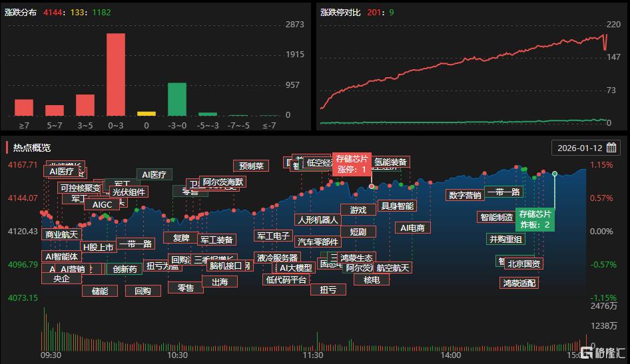The height and width of the screenshot is (364, 630).
Task: Open the 预制菜 hotspot tag
Action: click(x=252, y=166)
